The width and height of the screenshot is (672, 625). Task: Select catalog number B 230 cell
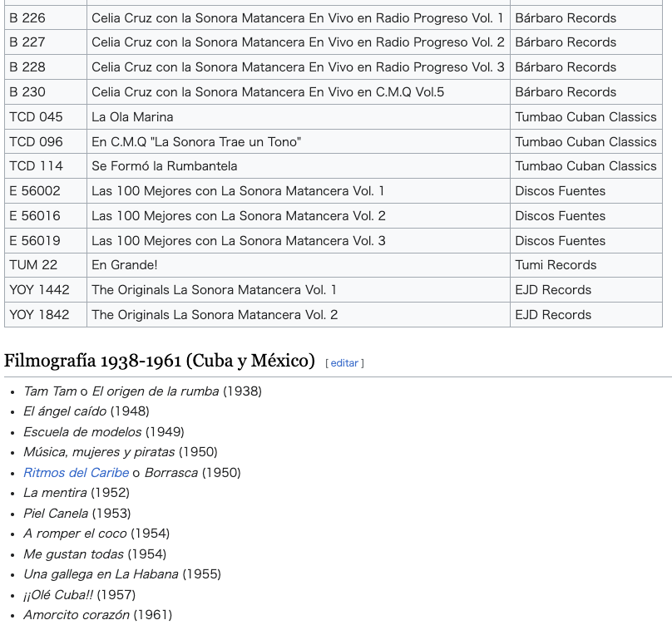46,91
